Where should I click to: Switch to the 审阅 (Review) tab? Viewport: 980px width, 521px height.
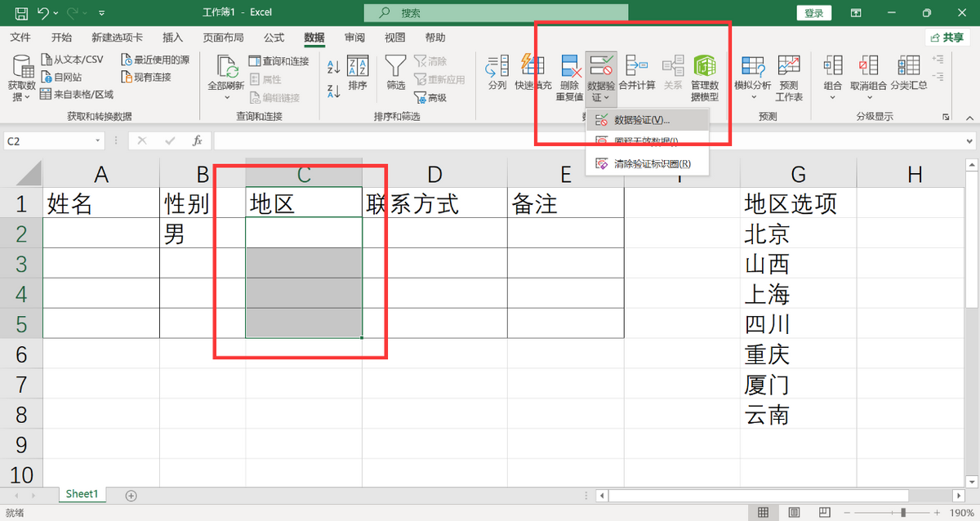coord(354,38)
